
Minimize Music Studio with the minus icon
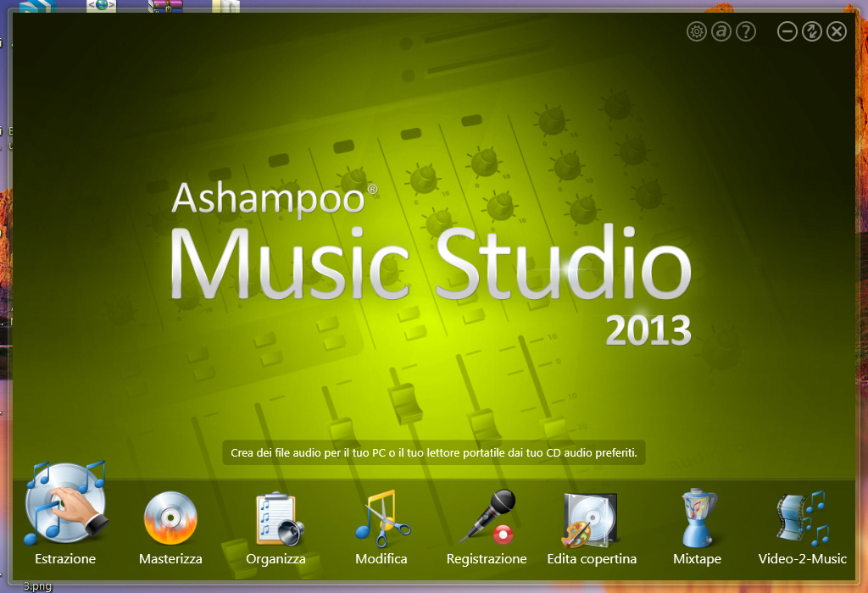[787, 31]
